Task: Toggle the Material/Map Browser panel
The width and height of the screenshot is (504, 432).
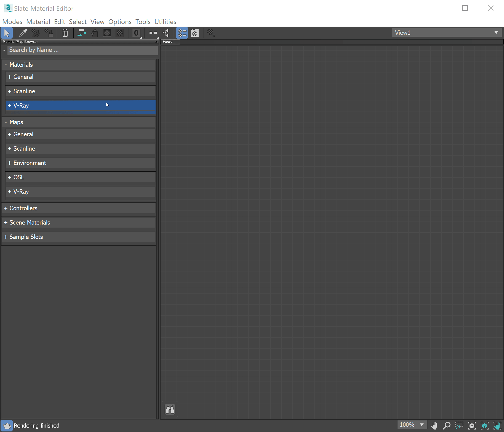Action: click(x=182, y=33)
